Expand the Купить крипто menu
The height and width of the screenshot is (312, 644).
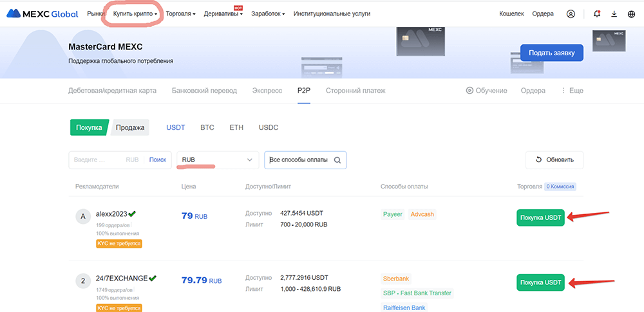[135, 14]
